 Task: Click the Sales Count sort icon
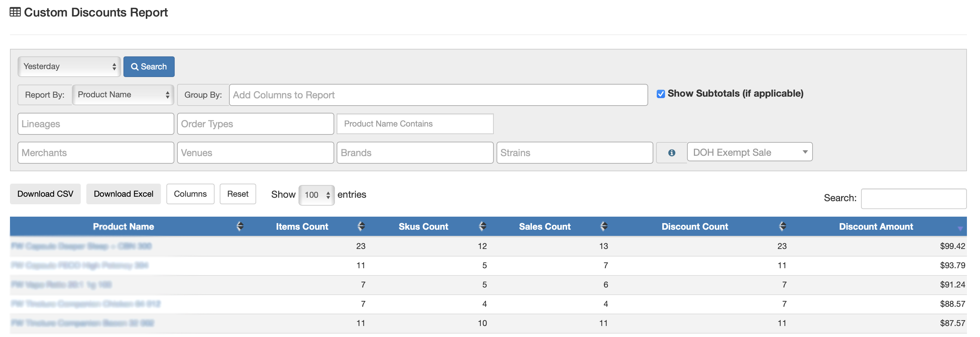tap(604, 226)
